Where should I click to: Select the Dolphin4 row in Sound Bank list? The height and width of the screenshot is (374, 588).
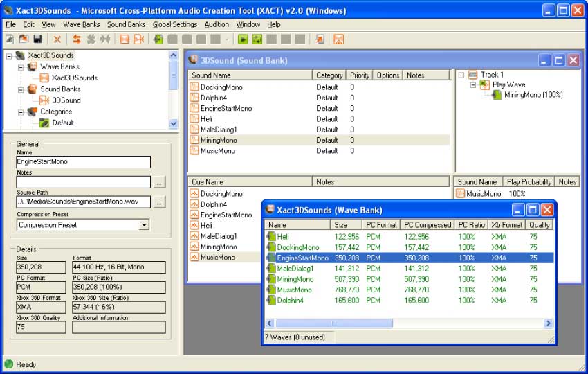coord(320,98)
